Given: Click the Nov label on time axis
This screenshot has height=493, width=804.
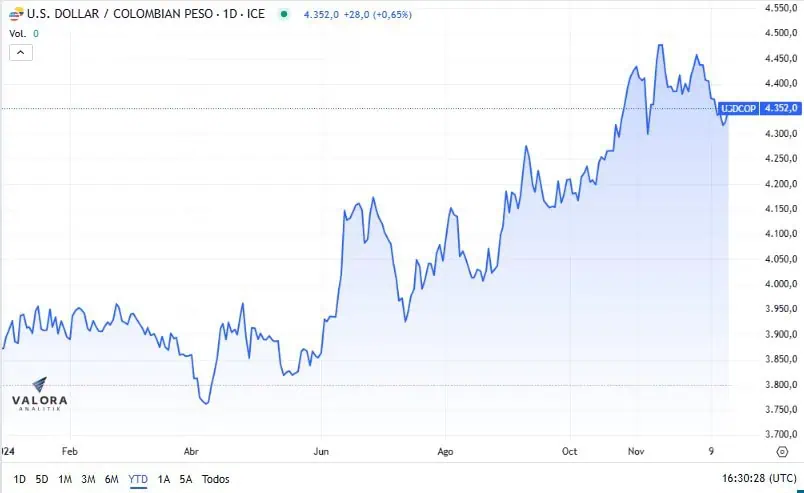Looking at the screenshot, I should pos(636,451).
